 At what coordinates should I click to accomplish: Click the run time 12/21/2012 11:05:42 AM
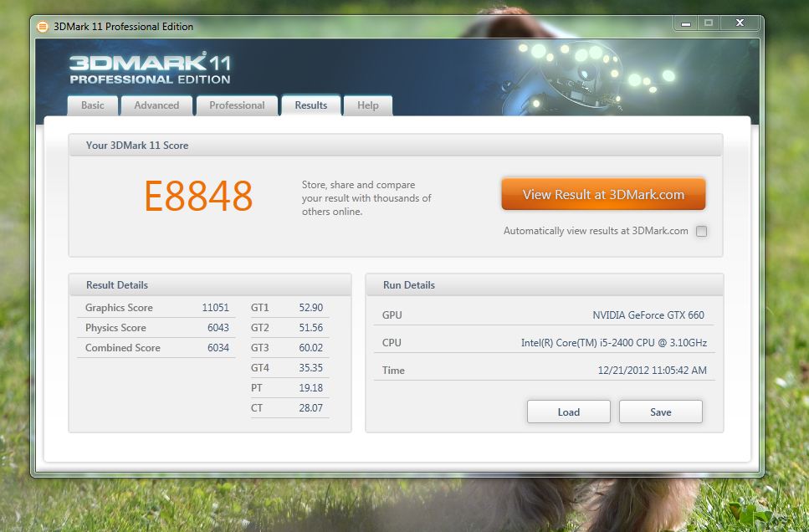[x=653, y=371]
